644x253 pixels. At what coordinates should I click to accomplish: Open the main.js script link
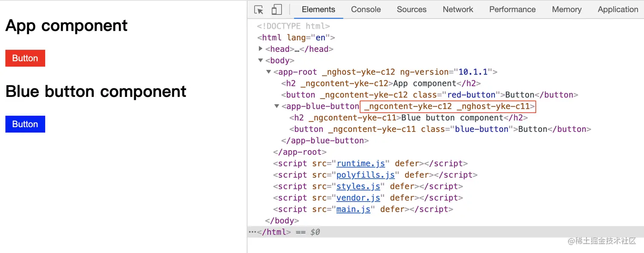pos(353,210)
